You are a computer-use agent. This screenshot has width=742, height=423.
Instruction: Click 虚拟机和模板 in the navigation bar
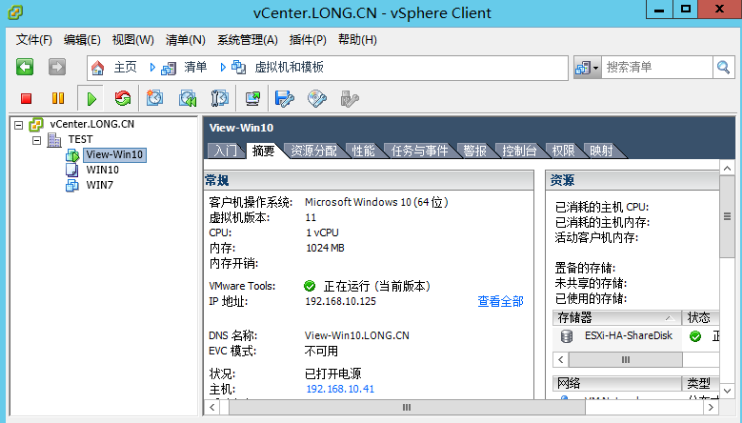(289, 67)
